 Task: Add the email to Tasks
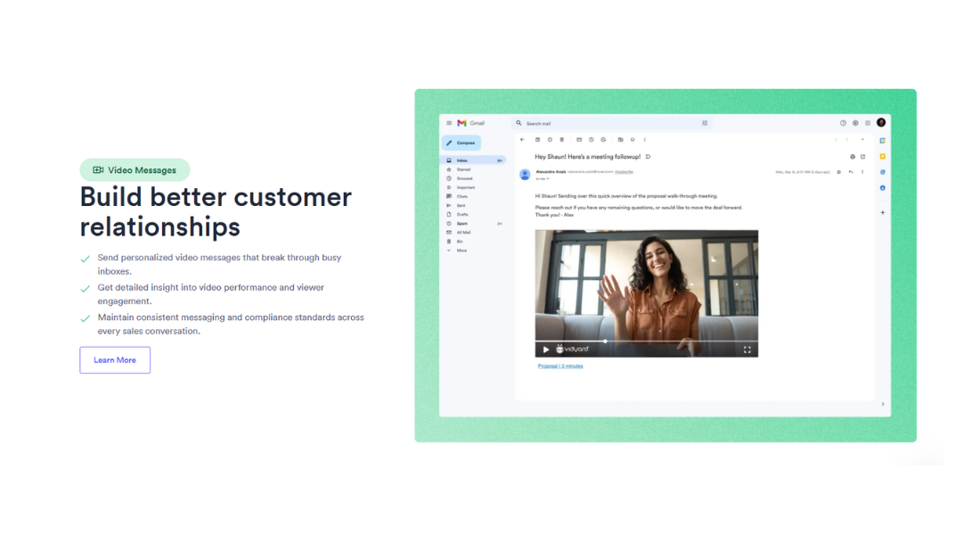(x=603, y=141)
